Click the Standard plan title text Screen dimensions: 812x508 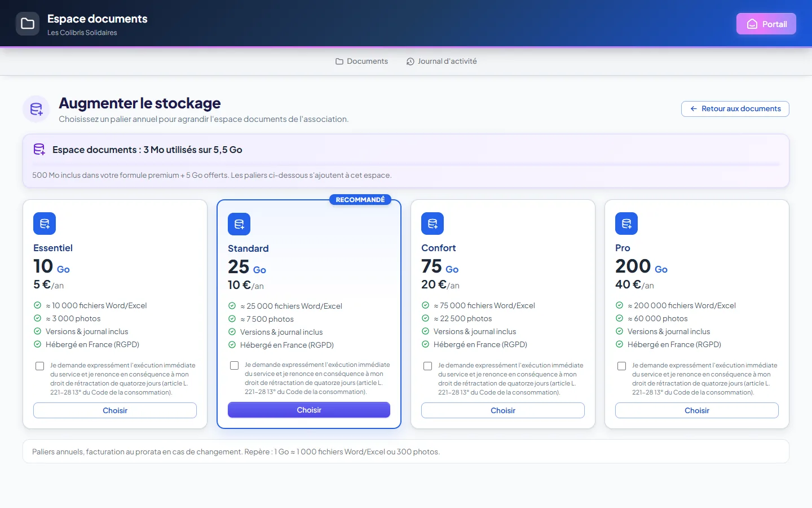click(248, 248)
